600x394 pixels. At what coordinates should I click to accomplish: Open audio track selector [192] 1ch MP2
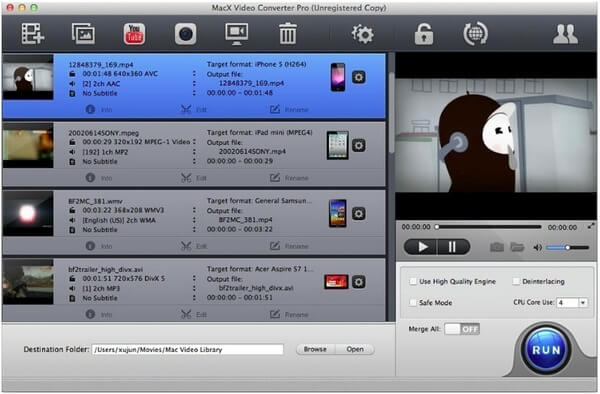[194, 152]
